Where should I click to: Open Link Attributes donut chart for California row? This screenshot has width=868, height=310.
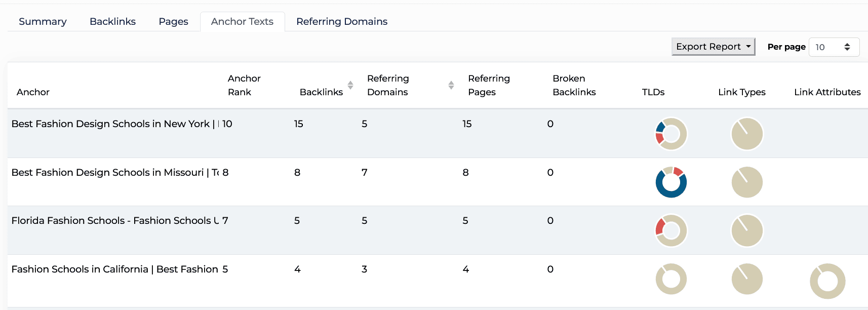point(827,281)
